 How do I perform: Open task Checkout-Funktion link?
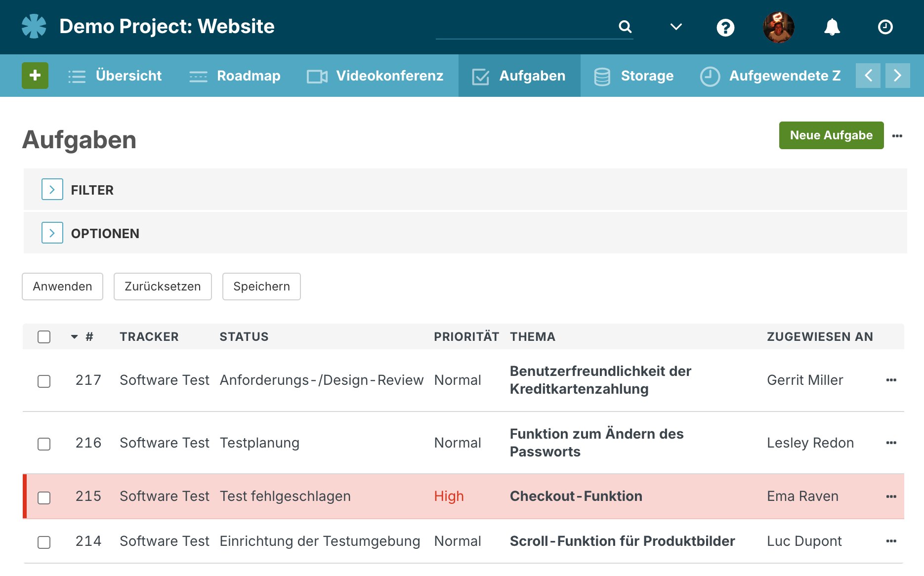576,496
